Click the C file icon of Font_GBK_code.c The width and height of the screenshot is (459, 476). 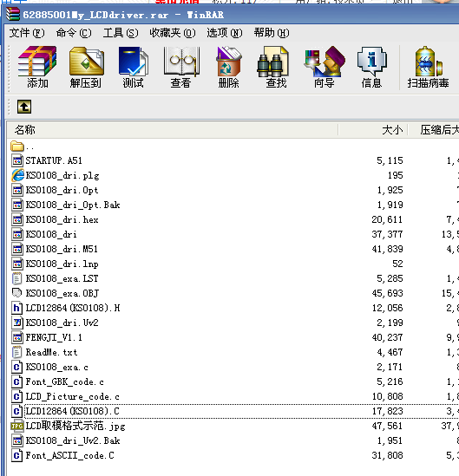[x=16, y=381]
